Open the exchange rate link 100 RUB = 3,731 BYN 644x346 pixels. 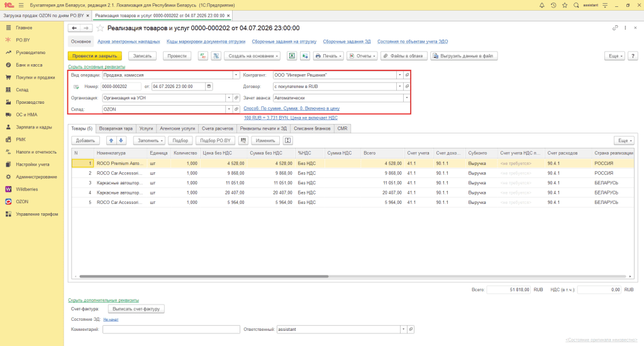[291, 118]
